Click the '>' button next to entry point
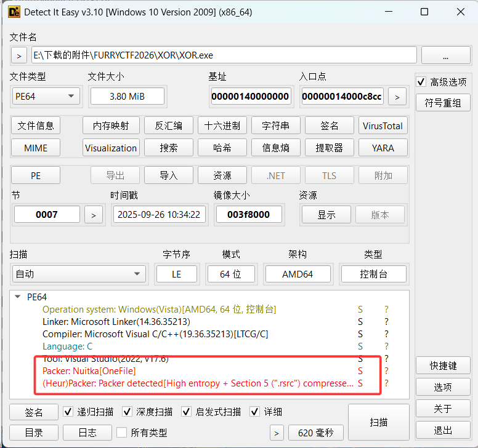 397,97
